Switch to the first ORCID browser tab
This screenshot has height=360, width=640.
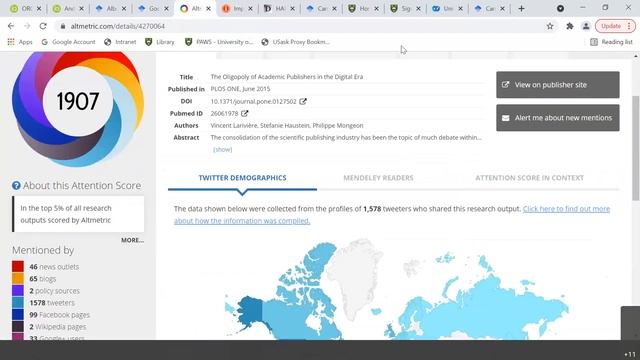pyautogui.click(x=26, y=9)
